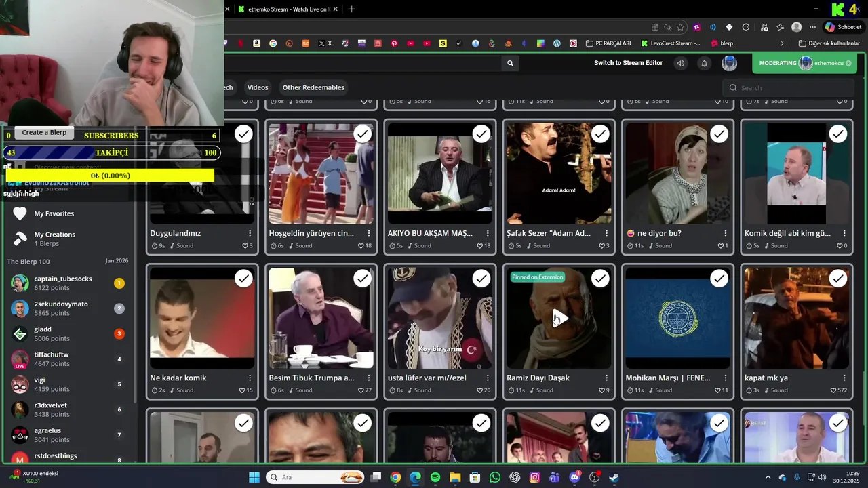The height and width of the screenshot is (488, 868).
Task: Open browser settings three-dot menu
Action: tap(812, 27)
